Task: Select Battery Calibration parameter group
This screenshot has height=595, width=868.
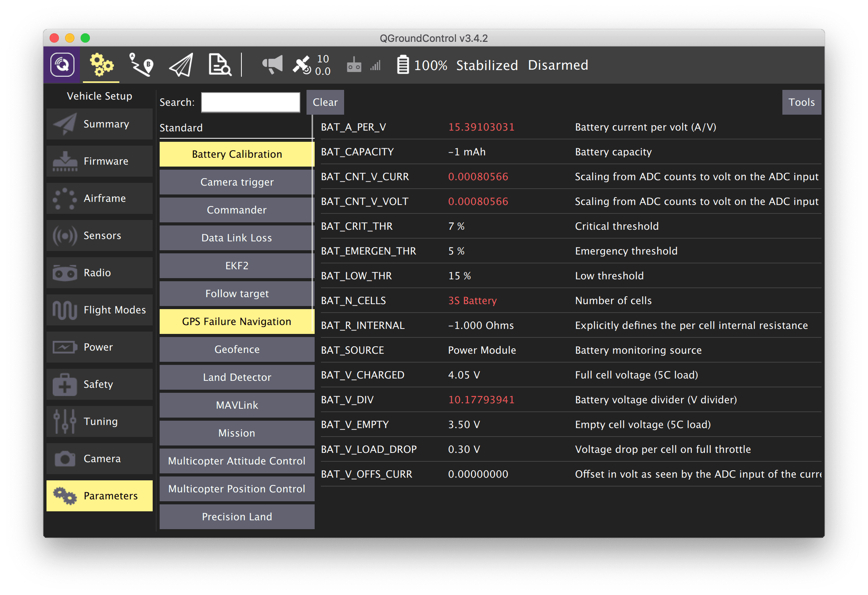Action: tap(237, 154)
